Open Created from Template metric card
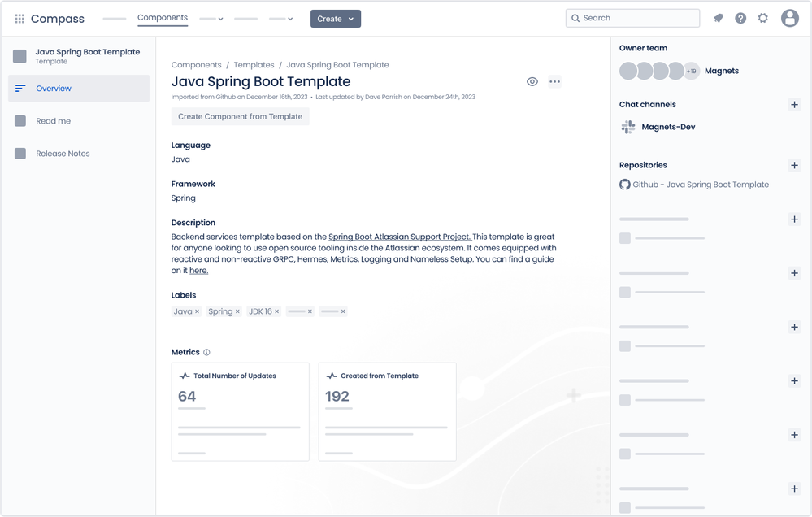 (388, 412)
